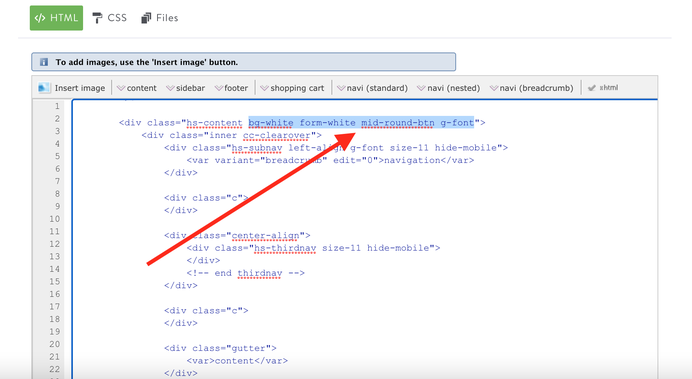Click the Files documents icon
This screenshot has height=379, width=692.
[x=146, y=18]
